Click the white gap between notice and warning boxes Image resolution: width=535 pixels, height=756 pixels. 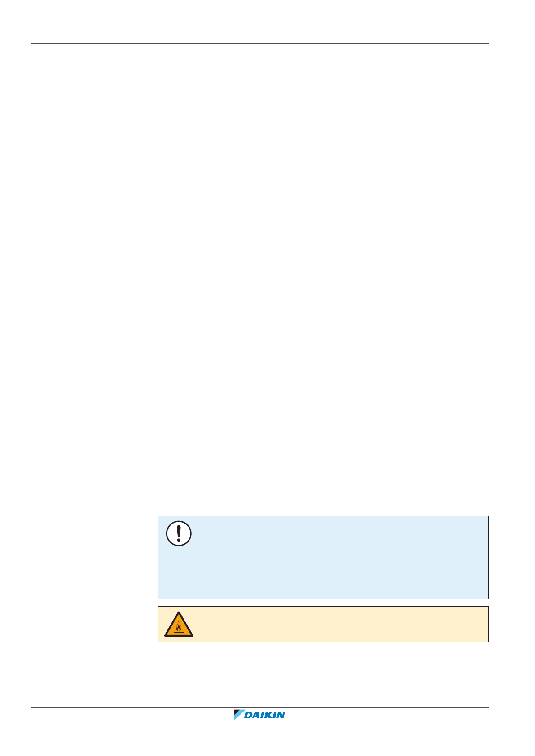tap(323, 603)
